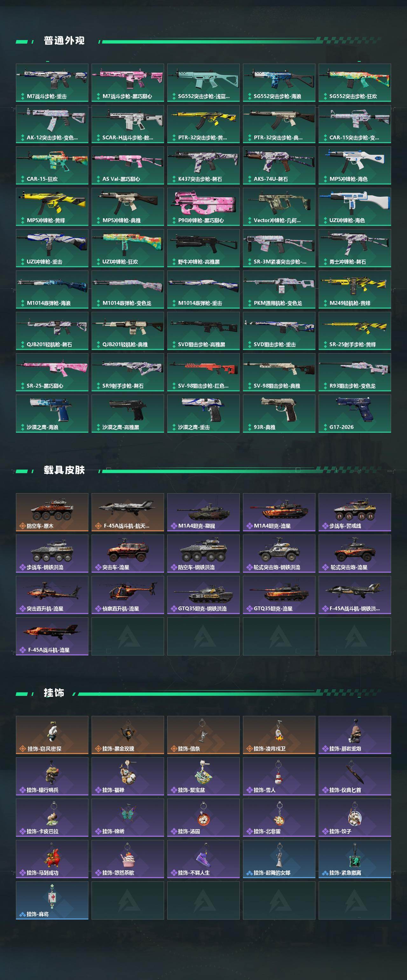Pick the SV-98狙击步枪-红色 sniper skin
The image size is (407, 980).
(203, 372)
